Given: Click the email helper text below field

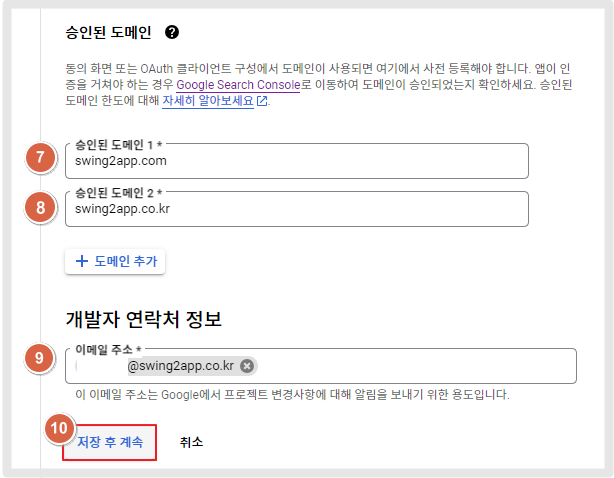Looking at the screenshot, I should click(293, 394).
